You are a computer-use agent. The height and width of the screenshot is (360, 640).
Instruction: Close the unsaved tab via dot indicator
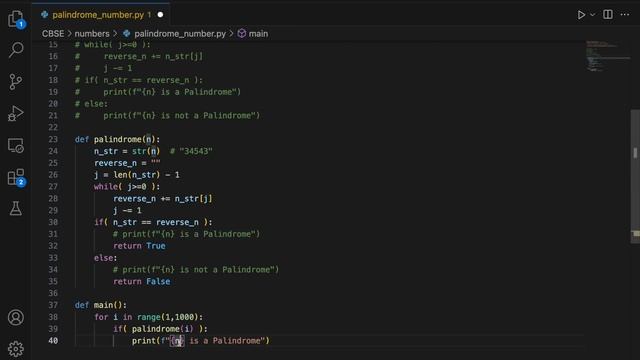[x=160, y=15]
